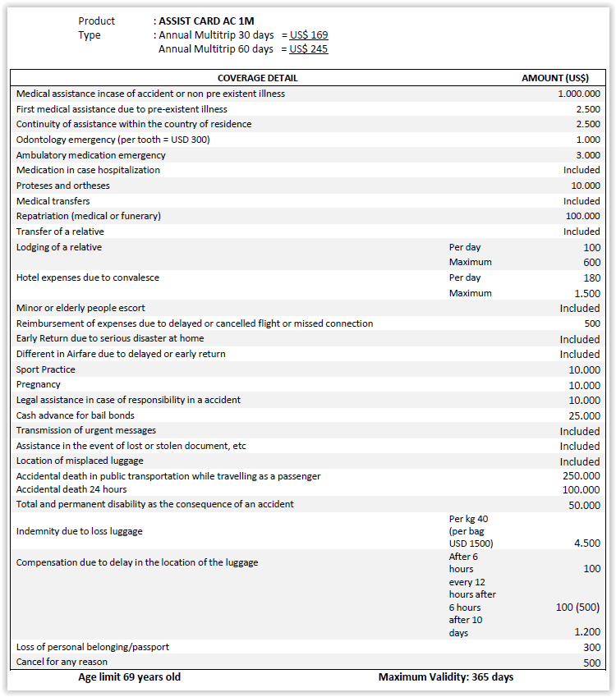Viewport: 616px width, 697px height.
Task: Select the 600 lodging maximum amount
Action: (592, 262)
